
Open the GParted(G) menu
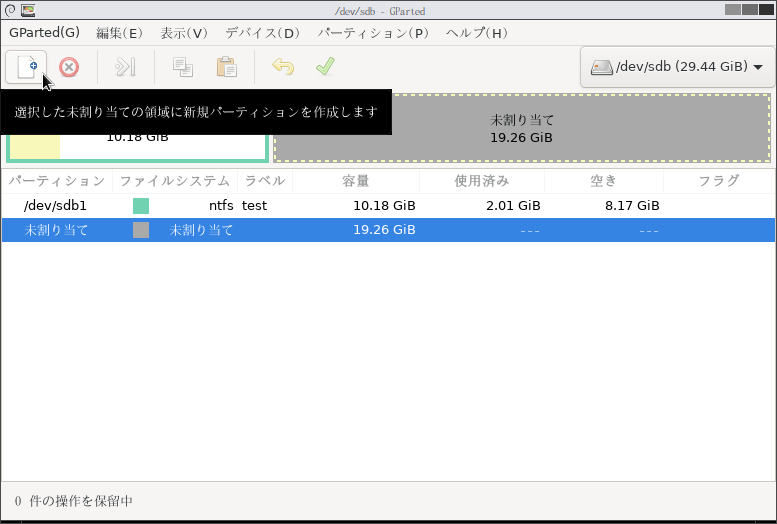[45, 33]
